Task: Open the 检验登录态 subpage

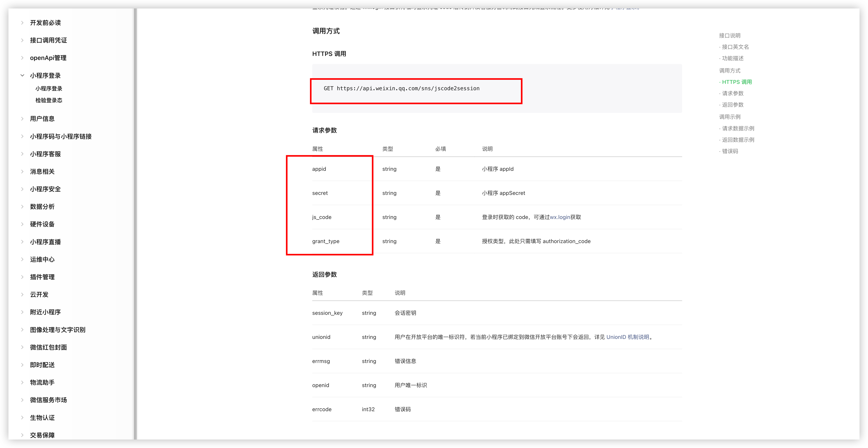Action: click(x=49, y=100)
